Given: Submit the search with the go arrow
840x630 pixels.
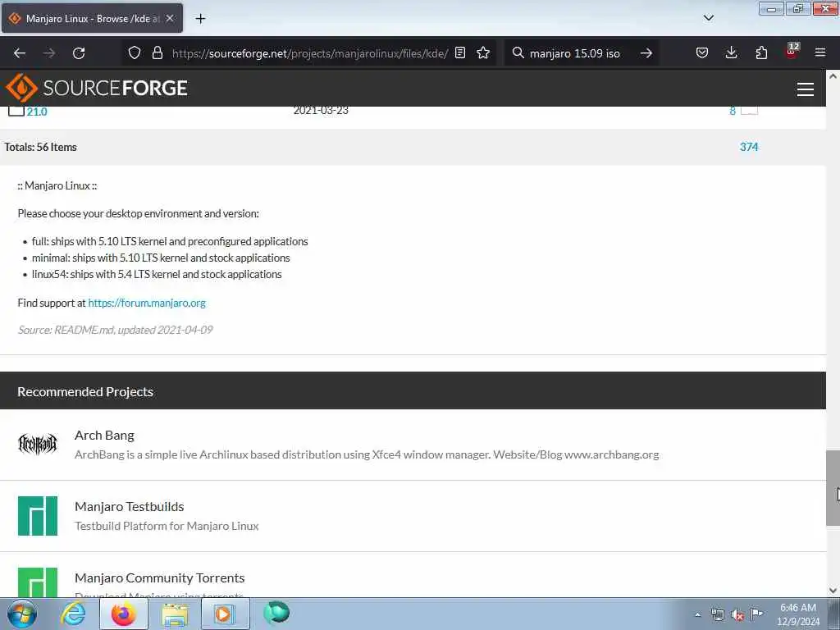Looking at the screenshot, I should click(x=646, y=53).
